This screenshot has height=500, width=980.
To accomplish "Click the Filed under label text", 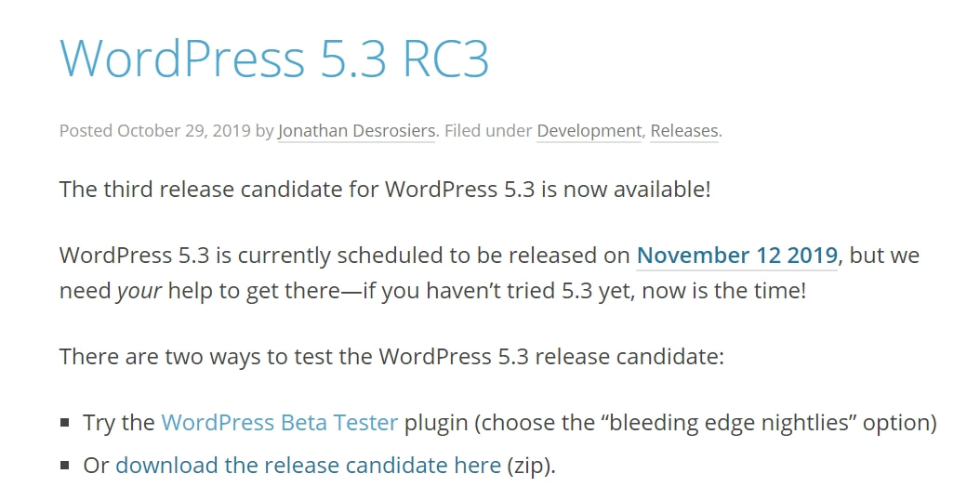I will 488,131.
